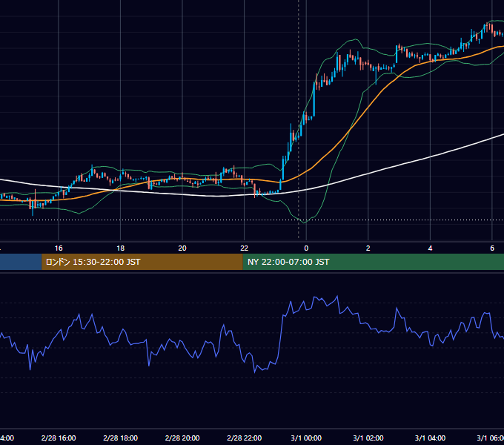
Task: Click the 2/28 18:00 time label
Action: tap(121, 438)
